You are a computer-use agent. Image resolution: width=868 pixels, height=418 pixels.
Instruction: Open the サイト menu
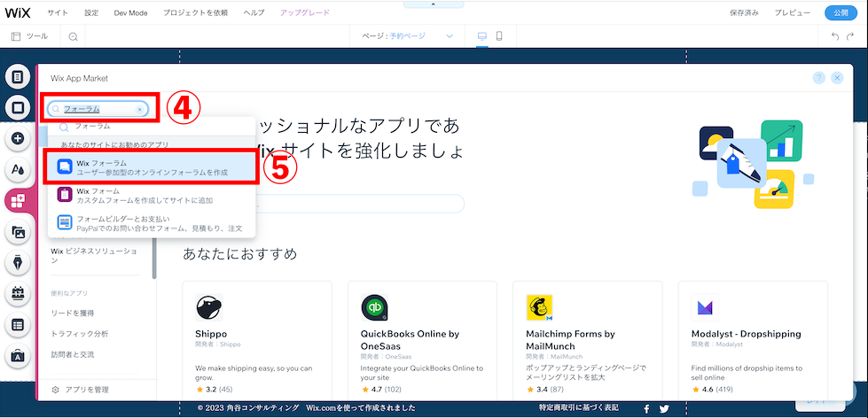58,12
